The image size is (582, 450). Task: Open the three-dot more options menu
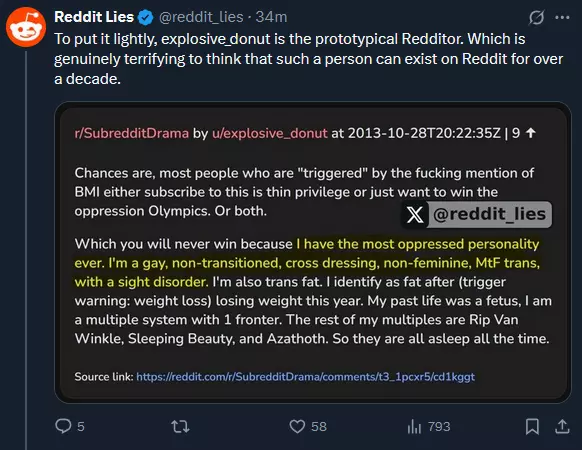click(x=562, y=17)
